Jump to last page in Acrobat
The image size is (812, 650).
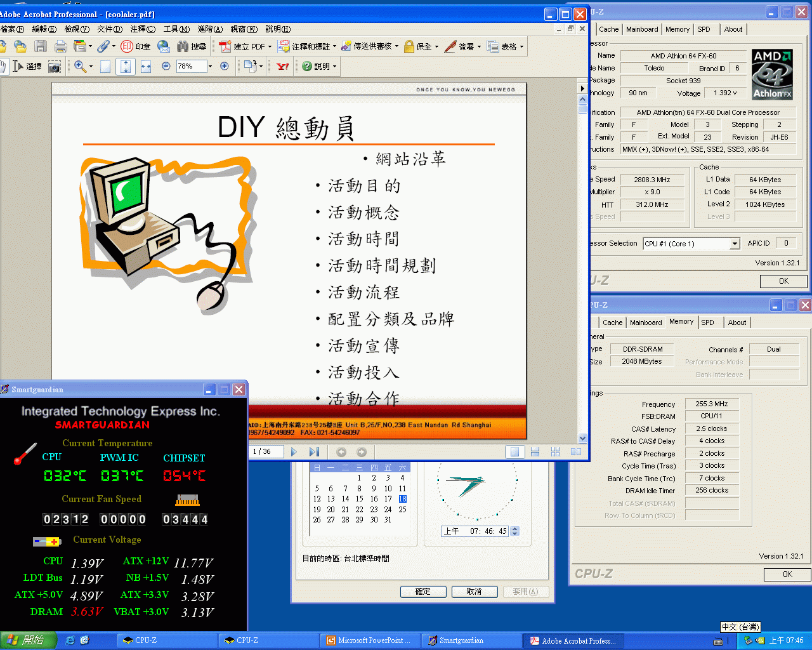pyautogui.click(x=314, y=452)
